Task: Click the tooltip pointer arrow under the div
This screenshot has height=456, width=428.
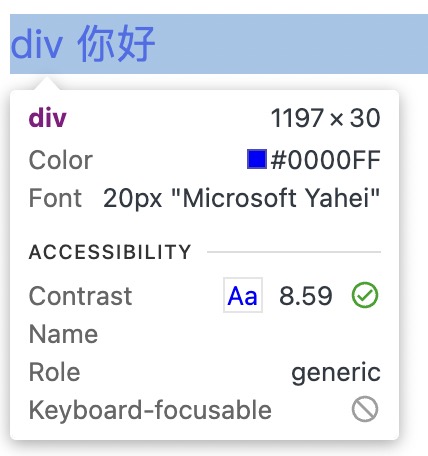Action: (47, 83)
